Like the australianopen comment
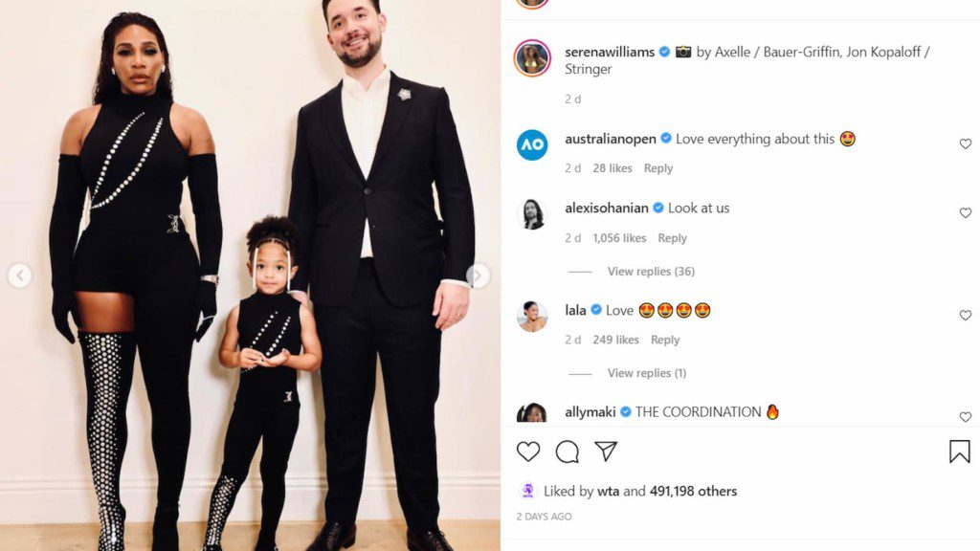 click(965, 144)
